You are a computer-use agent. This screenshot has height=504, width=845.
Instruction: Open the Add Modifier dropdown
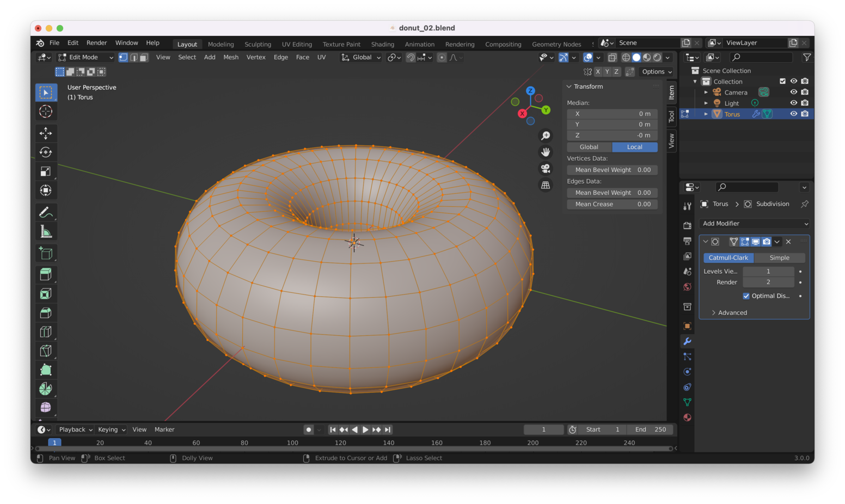tap(755, 224)
